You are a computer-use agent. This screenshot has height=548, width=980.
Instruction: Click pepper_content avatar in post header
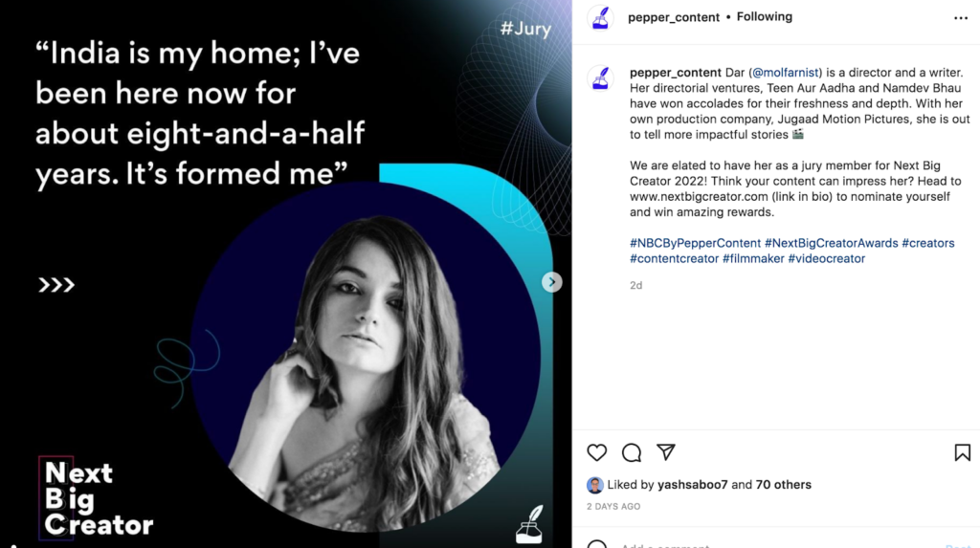point(600,18)
